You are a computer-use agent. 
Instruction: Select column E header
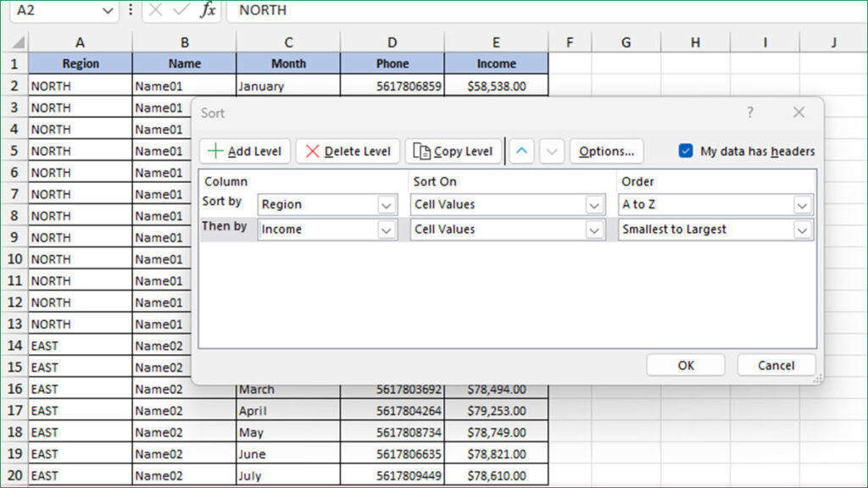tap(496, 41)
